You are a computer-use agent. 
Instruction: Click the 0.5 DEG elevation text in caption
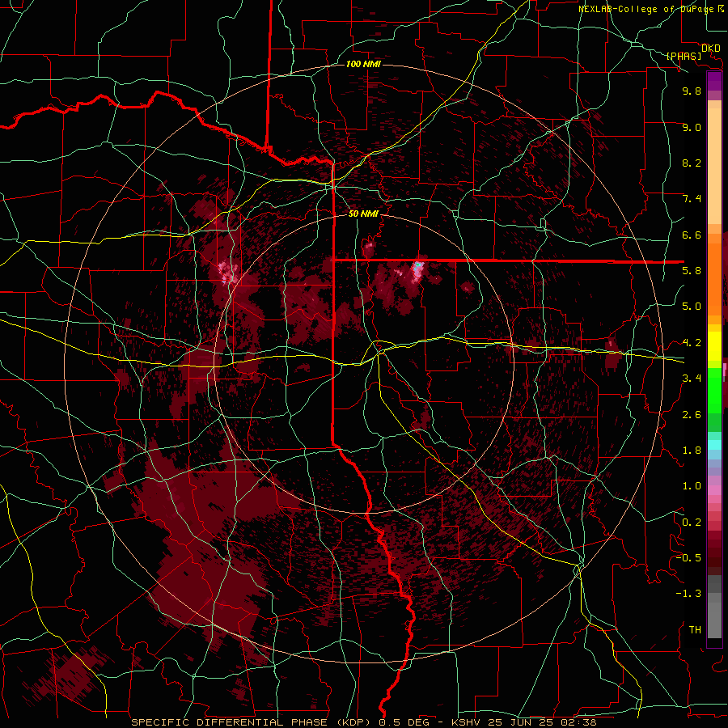click(x=405, y=722)
